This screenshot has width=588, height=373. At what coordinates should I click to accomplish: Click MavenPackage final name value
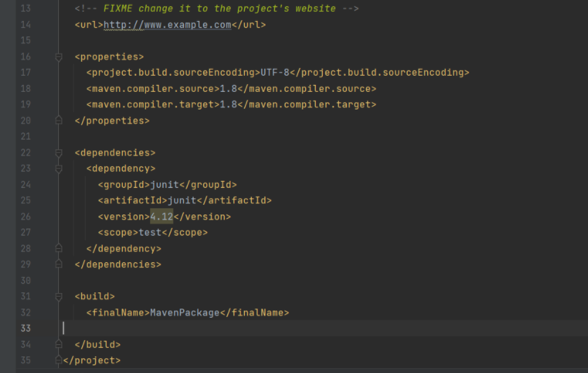click(185, 313)
